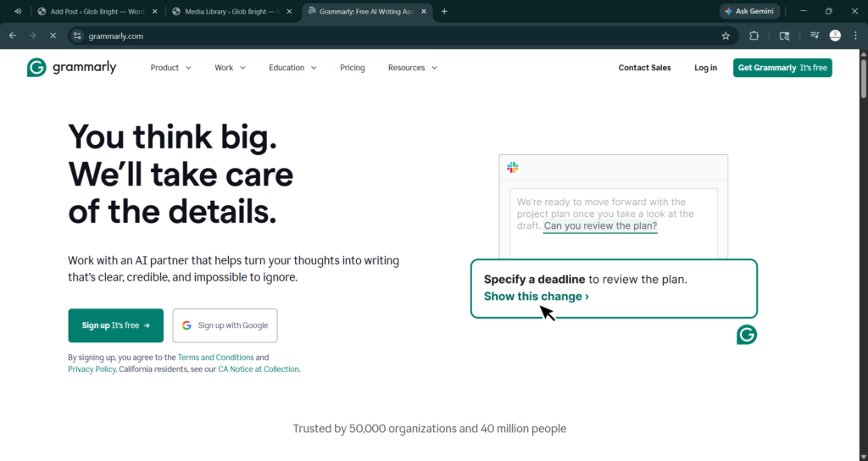The width and height of the screenshot is (868, 461).
Task: Go to the Pricing page
Action: click(352, 68)
